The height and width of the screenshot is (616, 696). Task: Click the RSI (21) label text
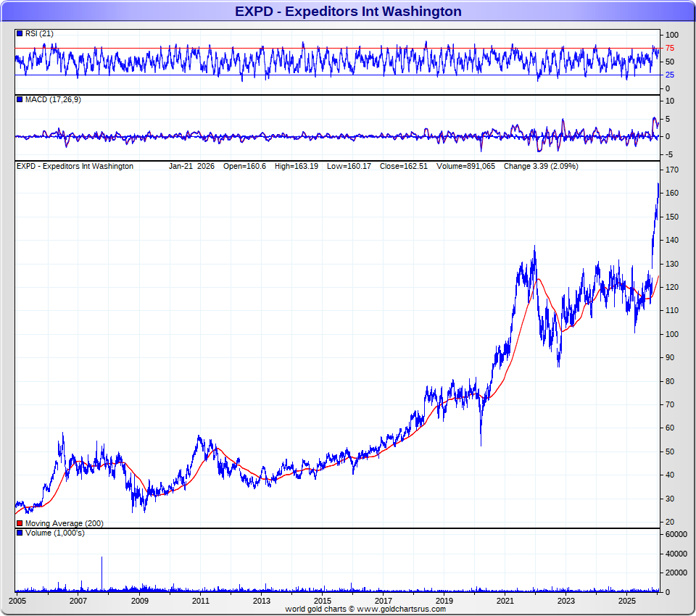tap(39, 33)
